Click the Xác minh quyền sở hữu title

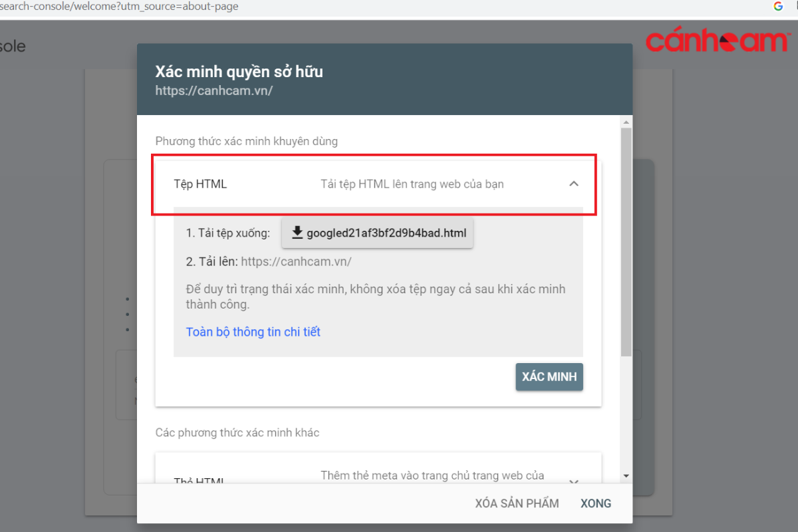pos(239,72)
